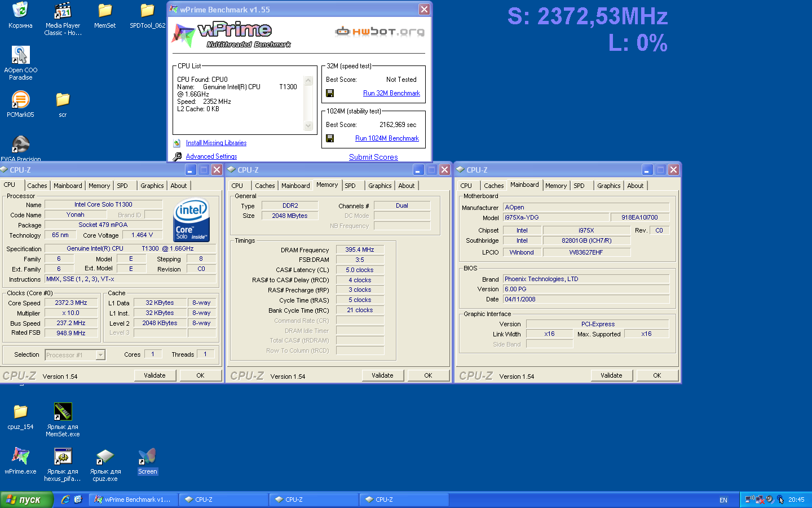812x508 pixels.
Task: Click the DRAM Frequency 395.4 MHz field
Action: (360, 249)
